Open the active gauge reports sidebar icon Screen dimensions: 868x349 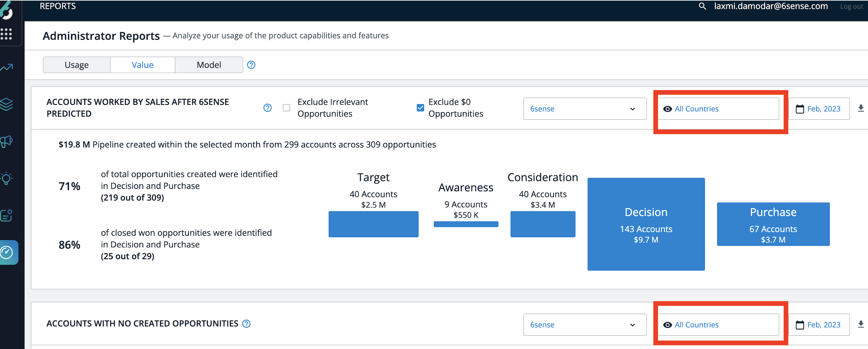click(7, 252)
